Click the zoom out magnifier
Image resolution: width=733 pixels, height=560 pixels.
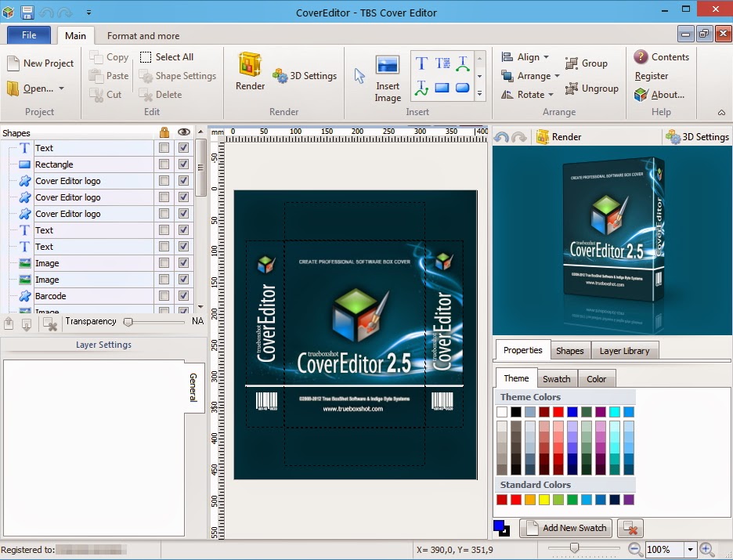635,549
